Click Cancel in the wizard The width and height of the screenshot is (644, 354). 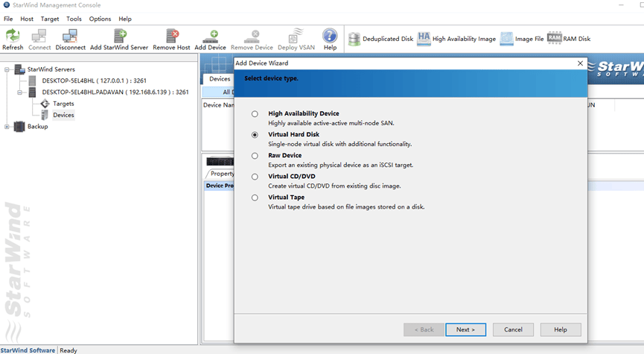(513, 329)
